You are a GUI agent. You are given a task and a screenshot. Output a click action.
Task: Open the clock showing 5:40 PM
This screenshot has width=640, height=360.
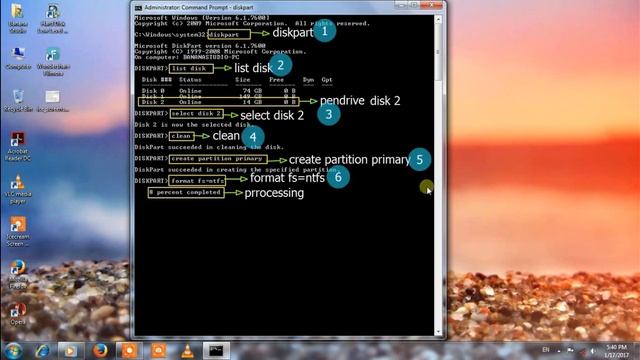[616, 351]
